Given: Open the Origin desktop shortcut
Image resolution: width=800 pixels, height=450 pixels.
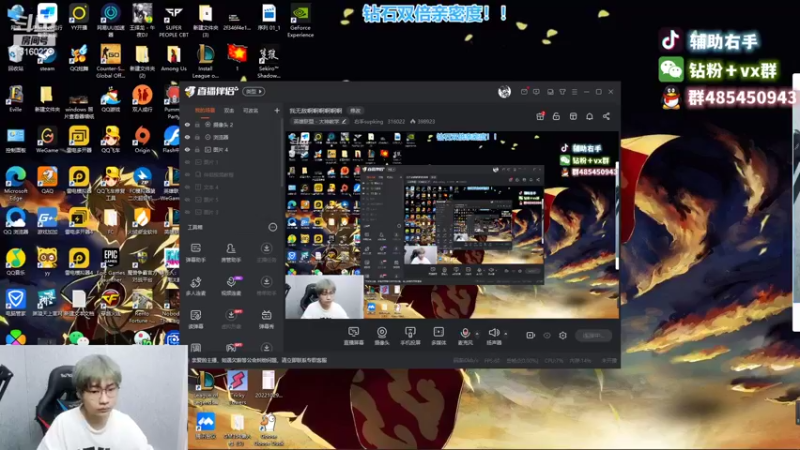Looking at the screenshot, I should click(142, 140).
